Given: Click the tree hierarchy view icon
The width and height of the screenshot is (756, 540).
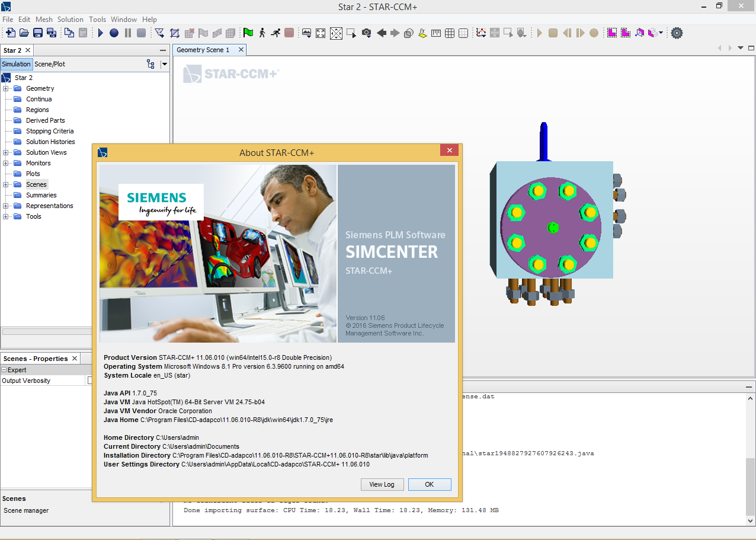Looking at the screenshot, I should pos(150,64).
